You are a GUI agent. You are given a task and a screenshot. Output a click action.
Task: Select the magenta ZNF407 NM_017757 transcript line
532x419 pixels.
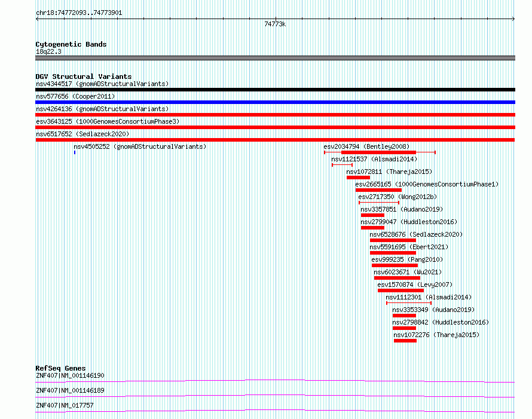(275, 411)
